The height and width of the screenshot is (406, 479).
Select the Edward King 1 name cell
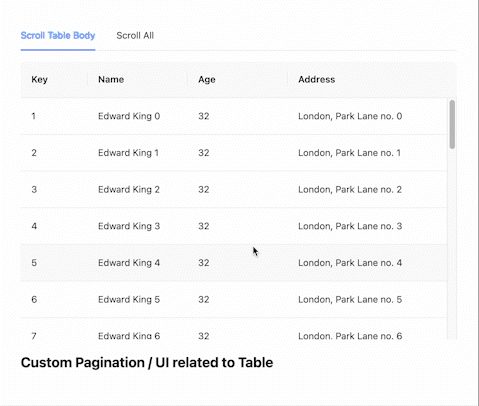click(128, 153)
